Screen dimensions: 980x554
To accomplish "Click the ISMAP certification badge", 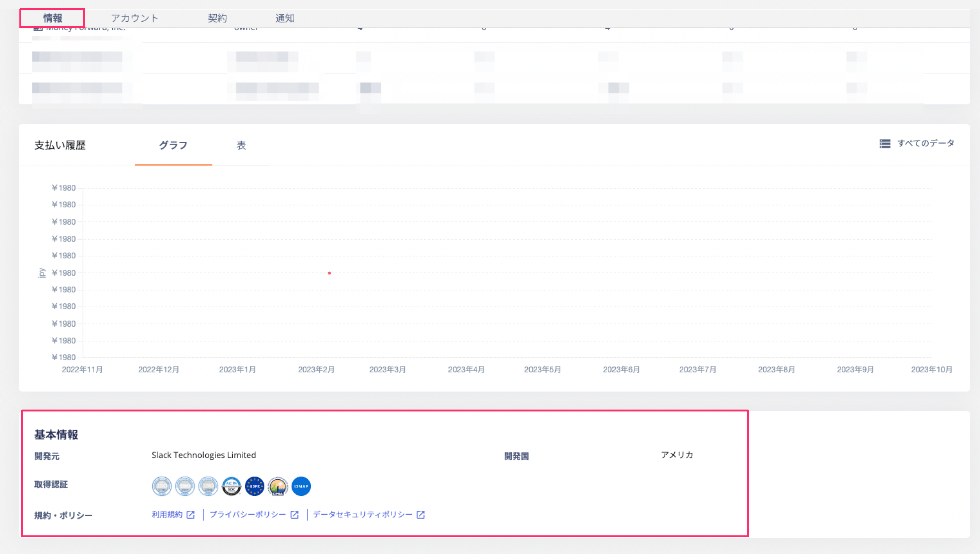I will point(301,486).
